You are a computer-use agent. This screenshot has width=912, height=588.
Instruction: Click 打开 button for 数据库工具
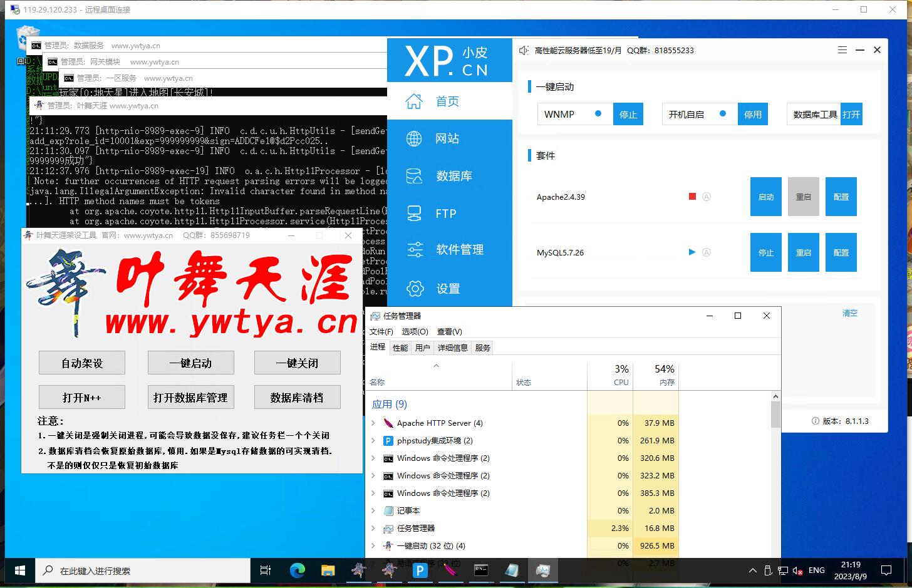pyautogui.click(x=851, y=114)
